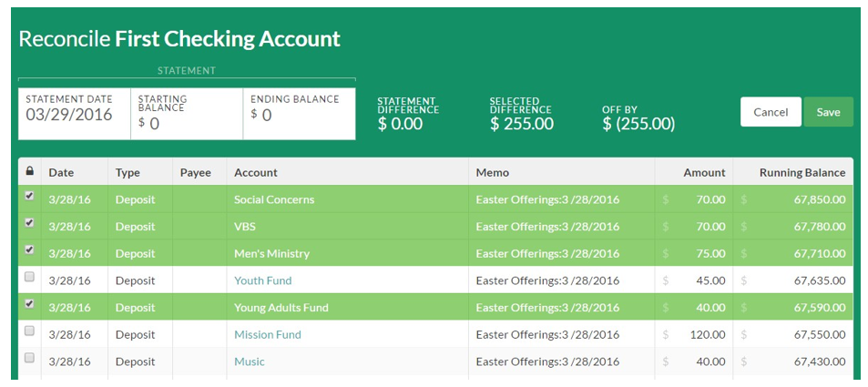This screenshot has width=868, height=387.
Task: Check the Music deposit checkbox
Action: [30, 358]
